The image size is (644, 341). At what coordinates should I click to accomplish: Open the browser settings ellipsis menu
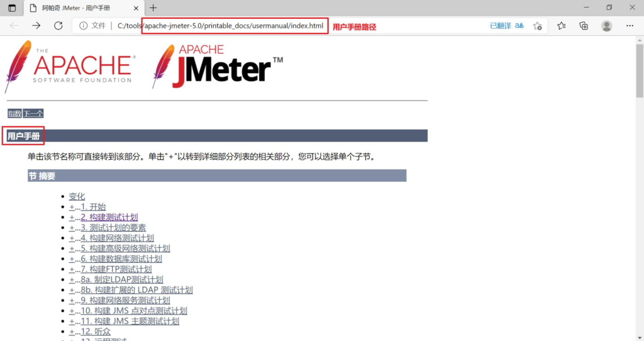point(630,26)
